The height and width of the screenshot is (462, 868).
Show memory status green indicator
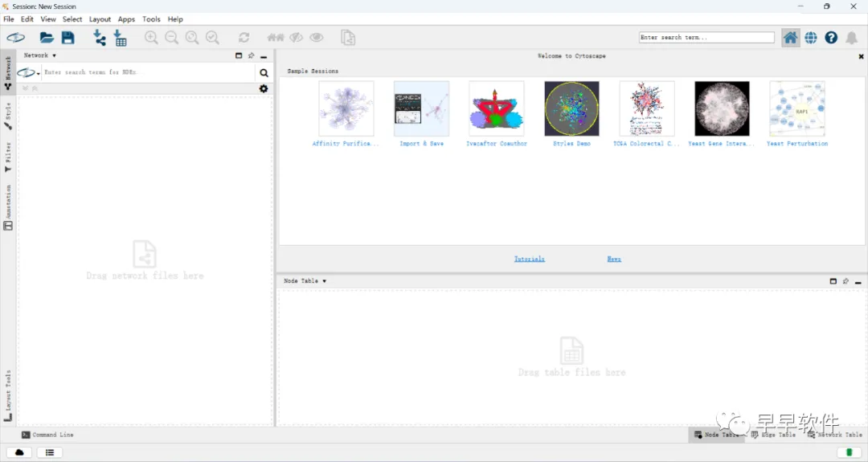point(850,452)
